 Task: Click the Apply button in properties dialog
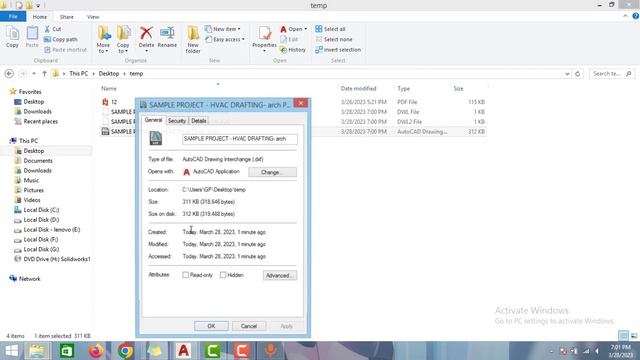pyautogui.click(x=286, y=326)
